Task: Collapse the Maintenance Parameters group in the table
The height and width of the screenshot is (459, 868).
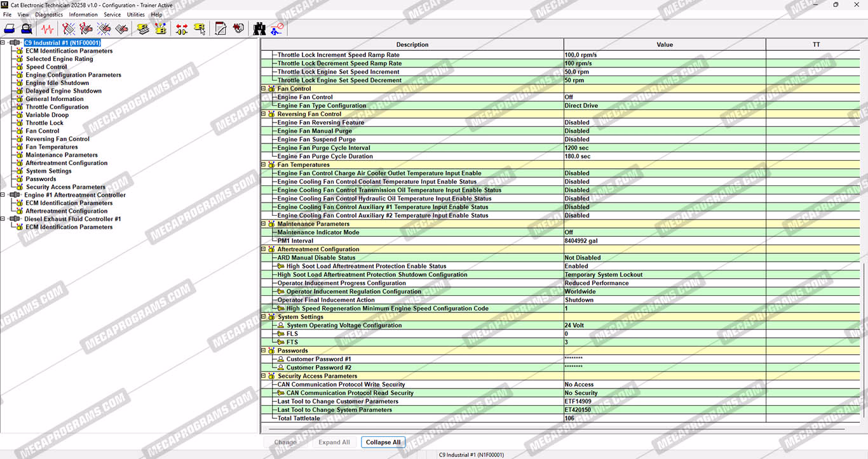Action: point(264,224)
